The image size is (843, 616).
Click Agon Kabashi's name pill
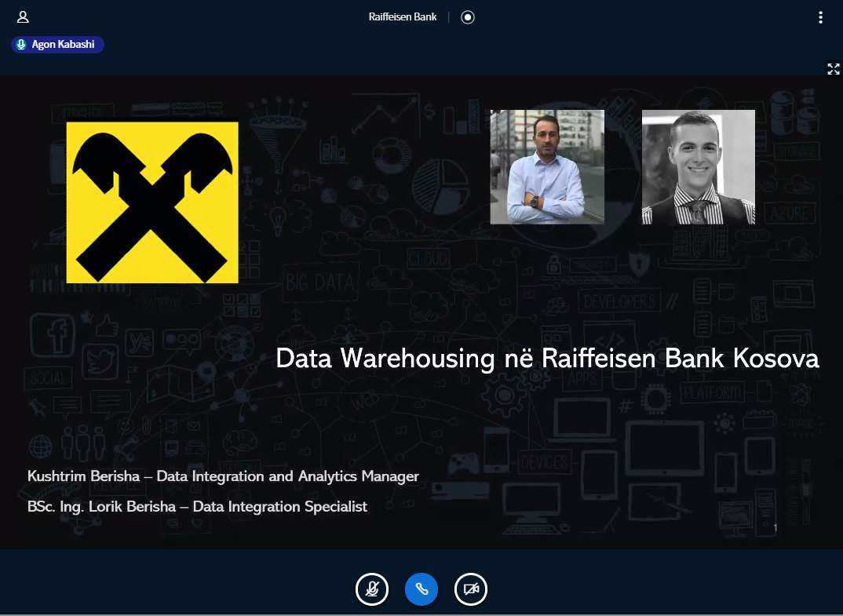[63, 45]
